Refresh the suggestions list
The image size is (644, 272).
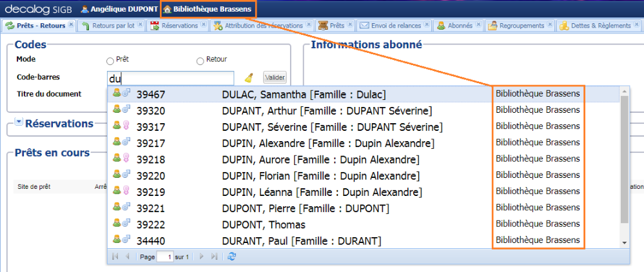232,257
